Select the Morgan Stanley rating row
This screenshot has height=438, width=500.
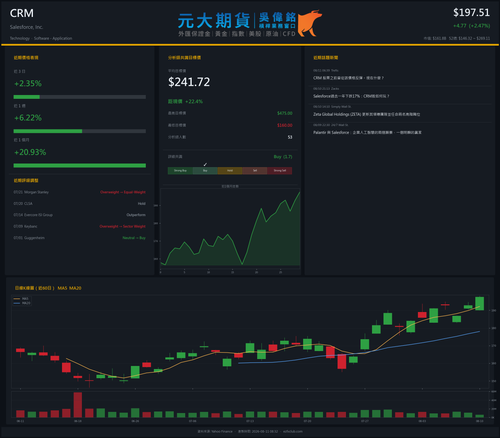[80, 192]
